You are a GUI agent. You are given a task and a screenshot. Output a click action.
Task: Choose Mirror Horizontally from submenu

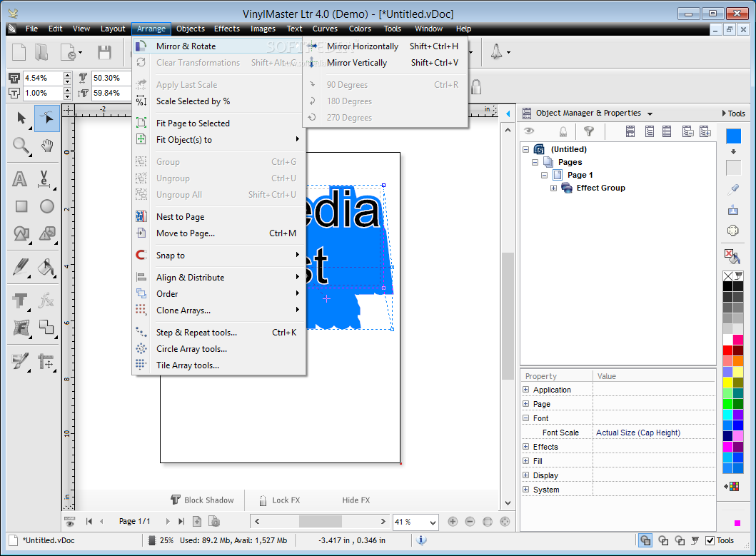384,46
